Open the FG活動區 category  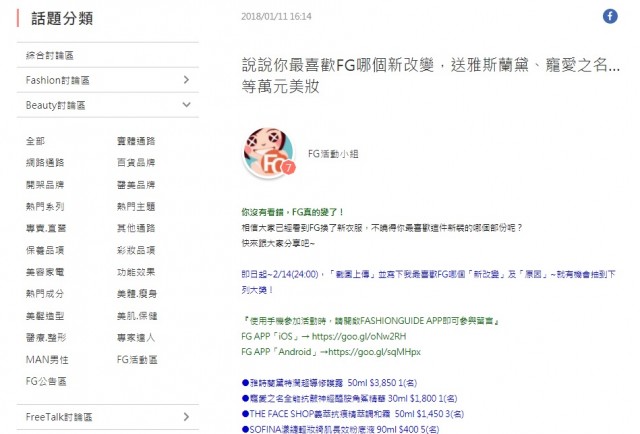click(135, 358)
